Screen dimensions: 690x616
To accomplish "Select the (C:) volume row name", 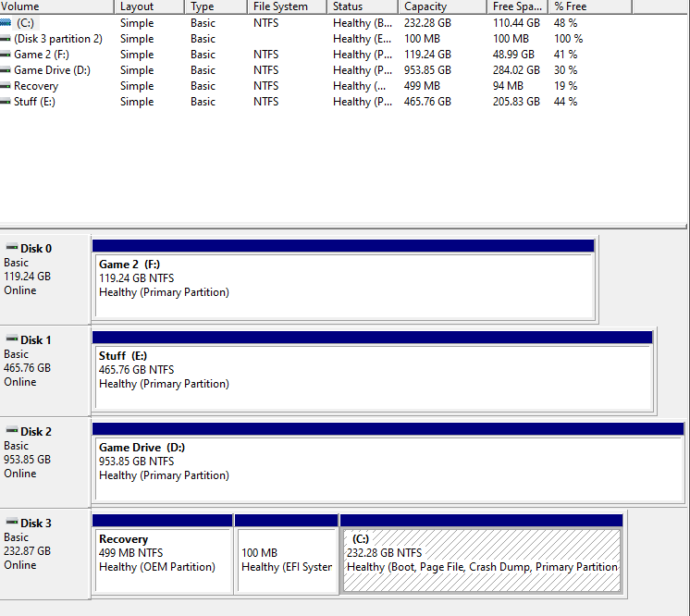I will click(26, 23).
